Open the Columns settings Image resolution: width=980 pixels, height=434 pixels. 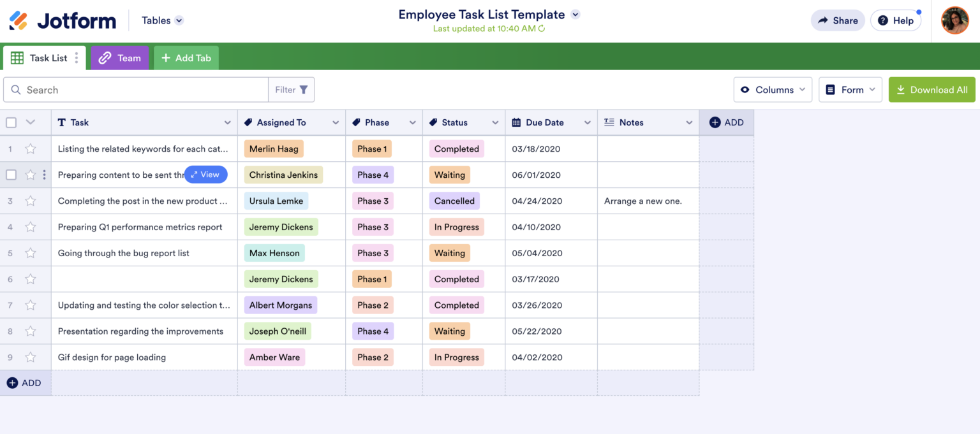(772, 89)
